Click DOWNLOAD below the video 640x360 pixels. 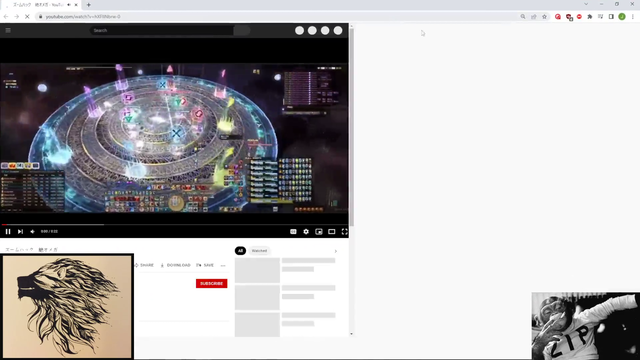point(176,265)
